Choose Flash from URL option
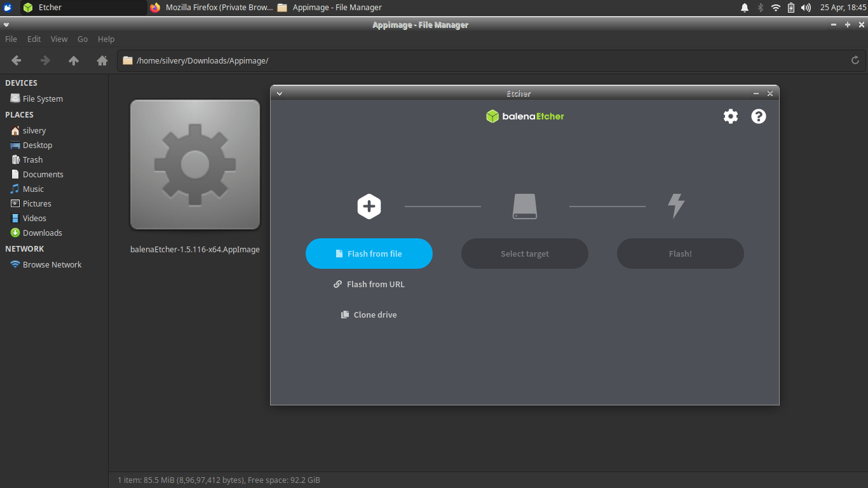This screenshot has width=868, height=488. pos(369,284)
